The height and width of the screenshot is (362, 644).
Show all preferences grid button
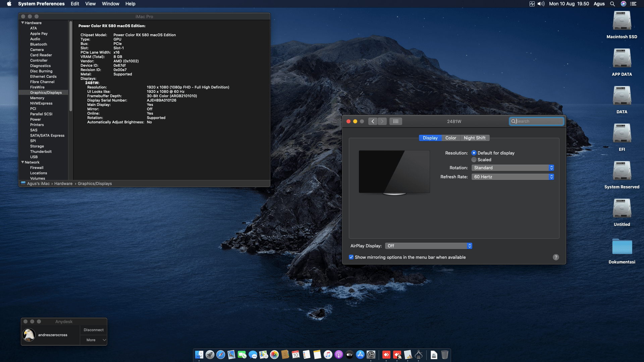[396, 121]
